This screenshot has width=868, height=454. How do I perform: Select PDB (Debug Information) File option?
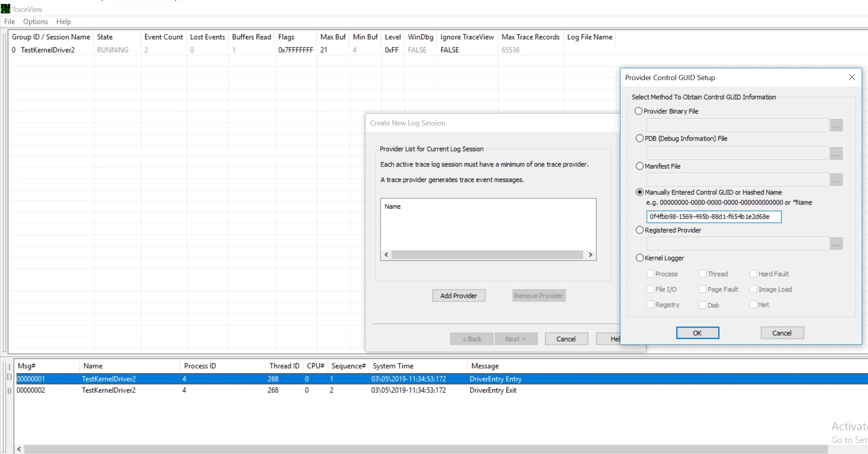[639, 138]
